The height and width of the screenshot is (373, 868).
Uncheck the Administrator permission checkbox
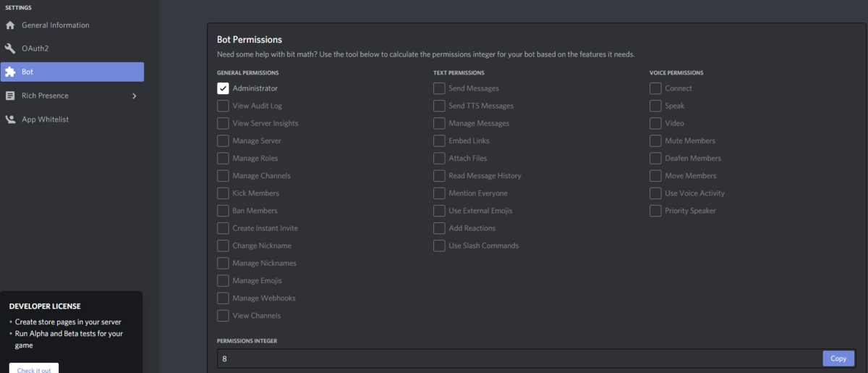tap(223, 88)
